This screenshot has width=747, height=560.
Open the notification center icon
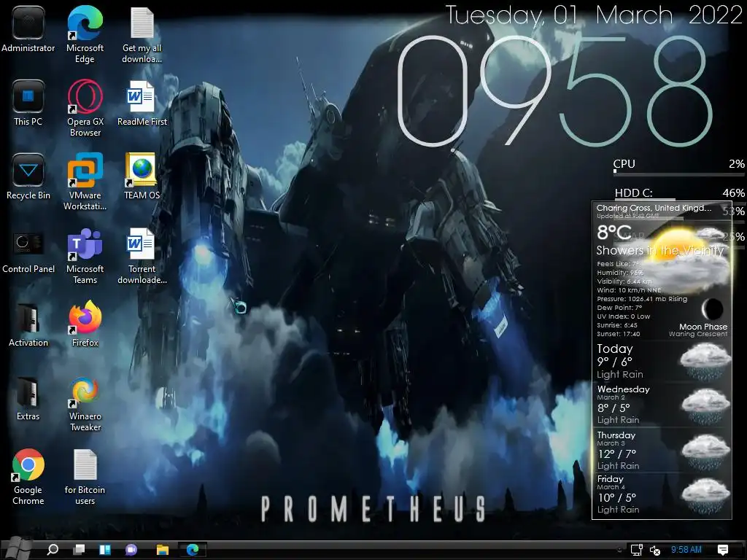coord(722,550)
